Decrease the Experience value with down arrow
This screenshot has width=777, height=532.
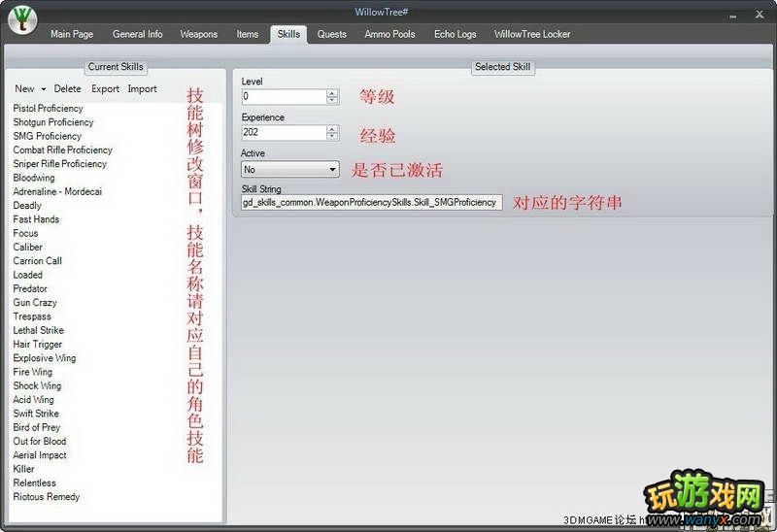[332, 136]
